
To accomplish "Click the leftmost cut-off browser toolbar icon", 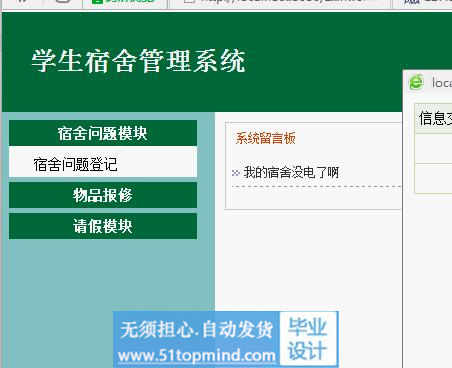I will point(22,1).
